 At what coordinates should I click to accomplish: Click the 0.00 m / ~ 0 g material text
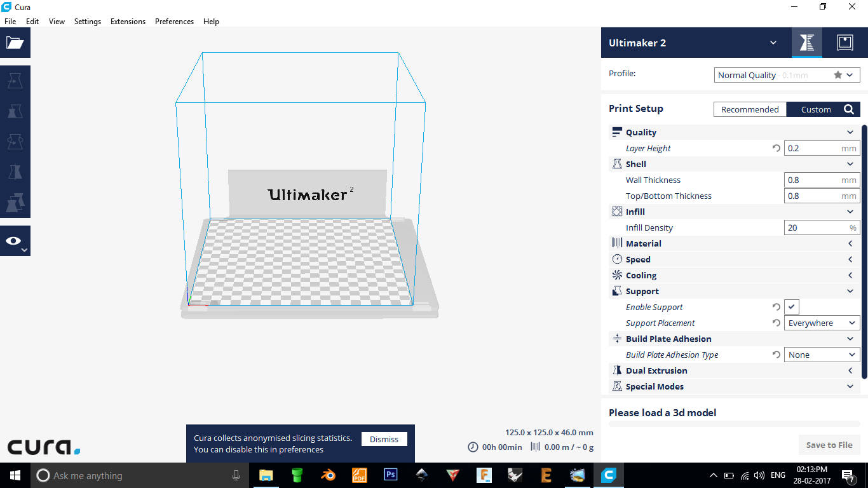click(569, 447)
